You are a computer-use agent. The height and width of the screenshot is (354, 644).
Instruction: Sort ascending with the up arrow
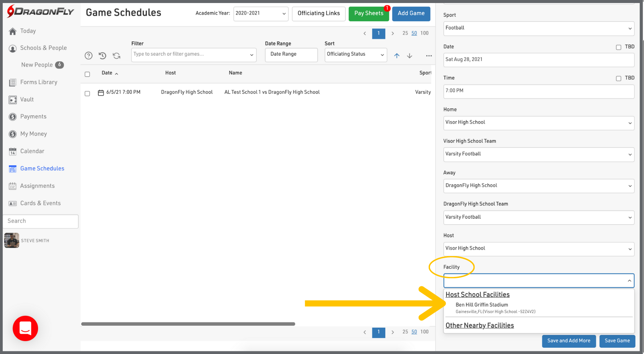coord(397,56)
